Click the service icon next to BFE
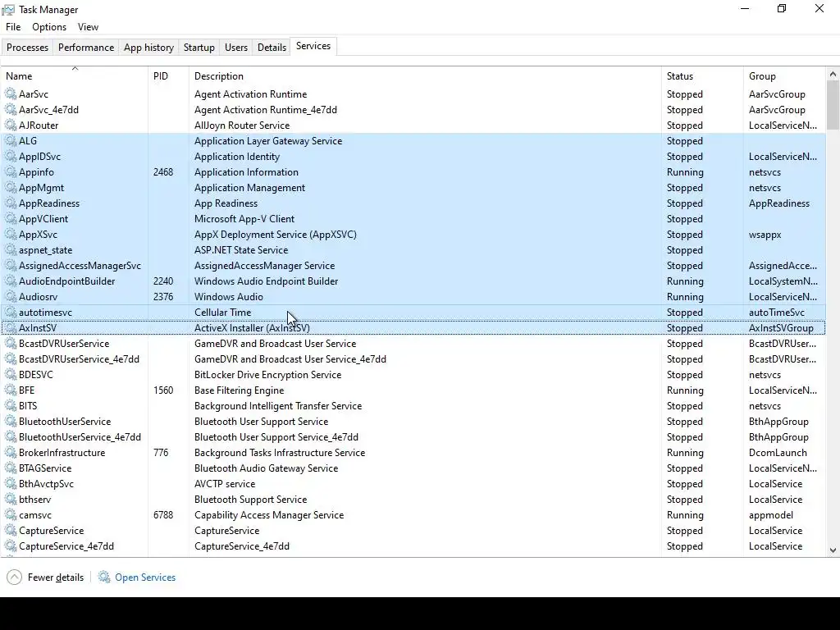The height and width of the screenshot is (630, 840). coord(11,390)
